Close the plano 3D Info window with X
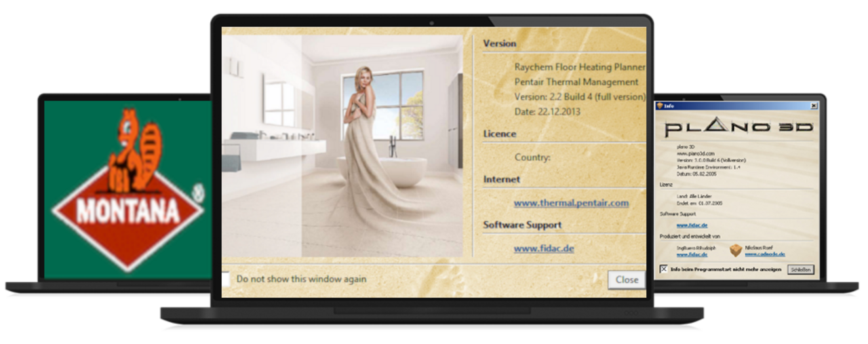Screen dimensions: 868x344 (814, 106)
